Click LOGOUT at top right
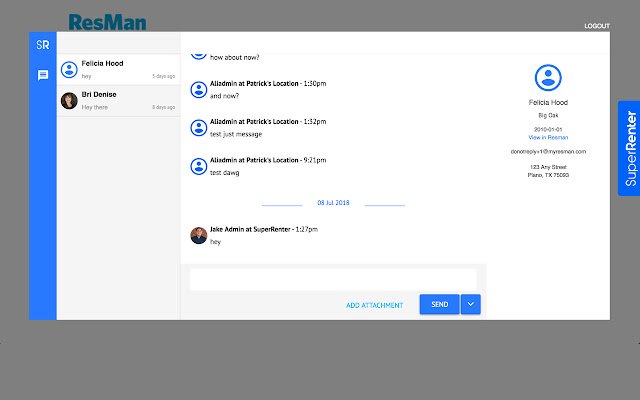Viewport: 640px width, 400px height. click(x=597, y=26)
